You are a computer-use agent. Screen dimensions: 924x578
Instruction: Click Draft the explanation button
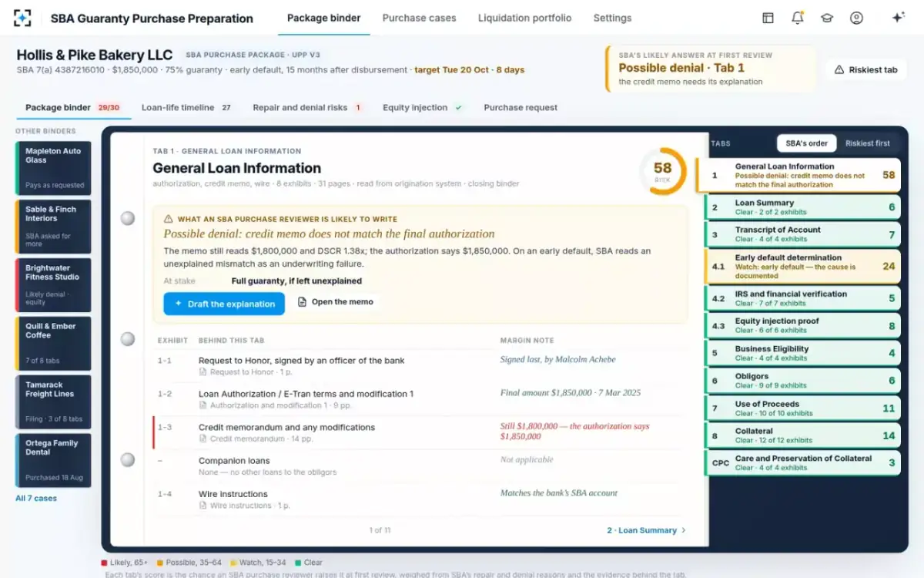click(224, 304)
